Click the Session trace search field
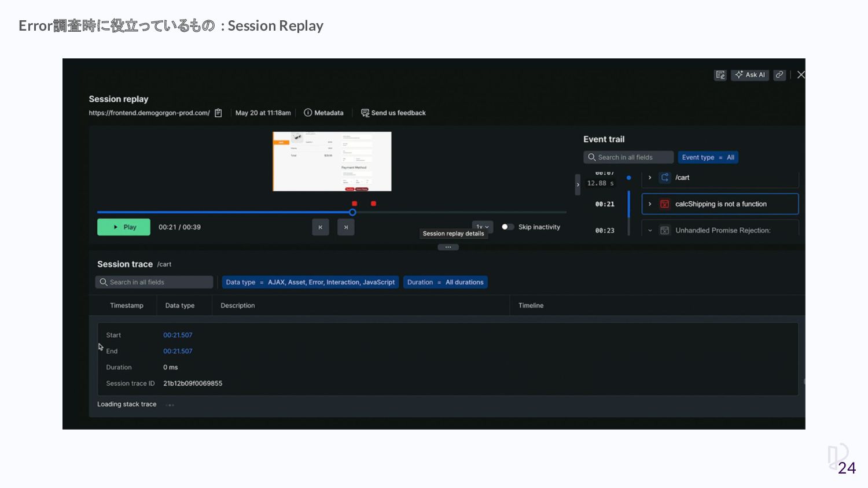868x488 pixels. (x=155, y=282)
